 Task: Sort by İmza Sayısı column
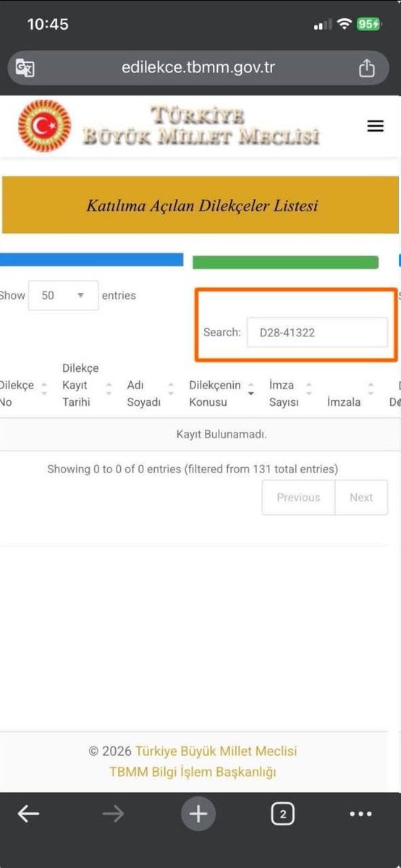click(290, 393)
